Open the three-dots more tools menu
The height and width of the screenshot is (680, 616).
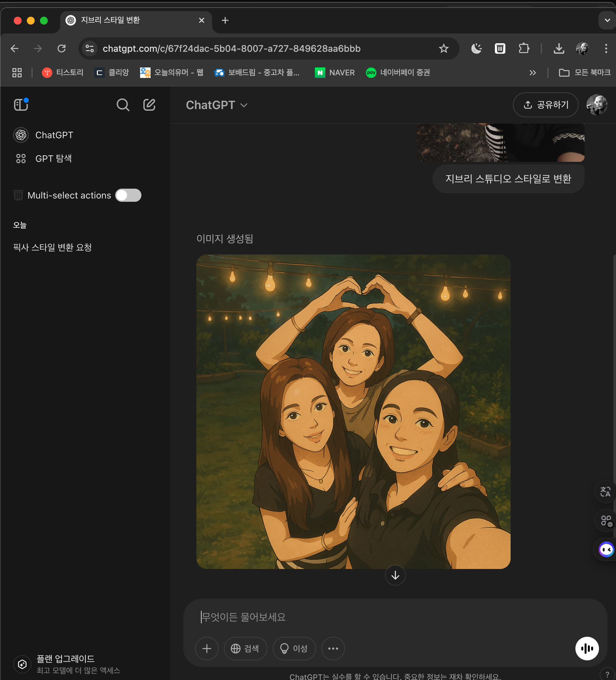tap(333, 648)
